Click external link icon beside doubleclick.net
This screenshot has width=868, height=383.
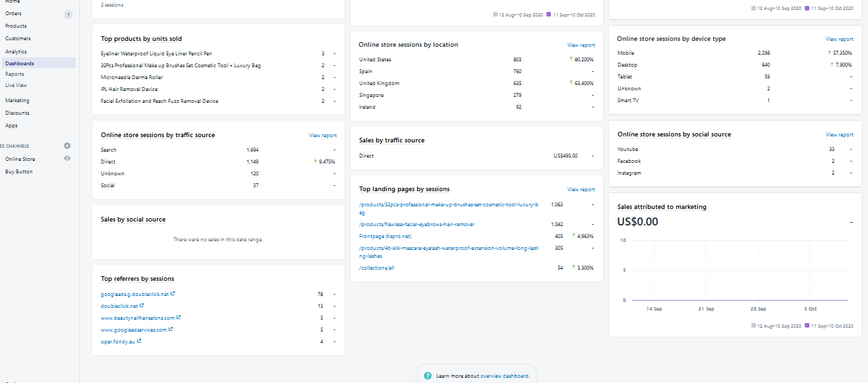142,306
